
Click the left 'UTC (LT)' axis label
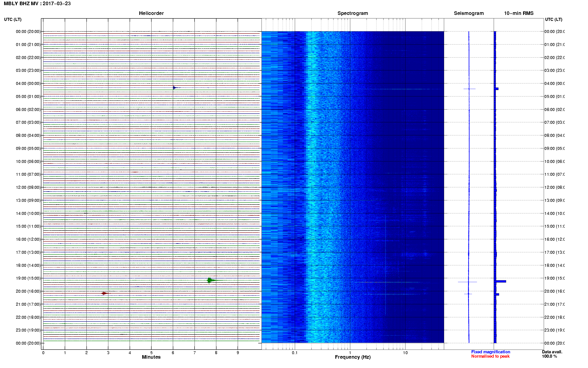[13, 19]
